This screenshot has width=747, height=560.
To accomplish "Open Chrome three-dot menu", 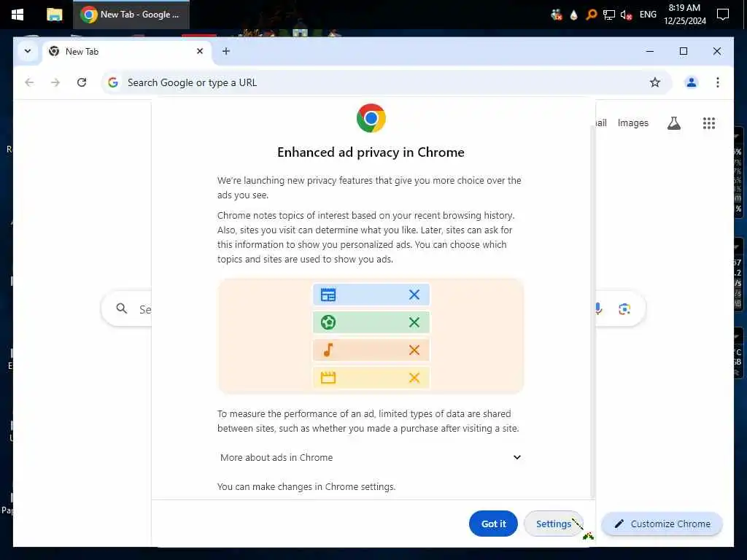I will [718, 82].
